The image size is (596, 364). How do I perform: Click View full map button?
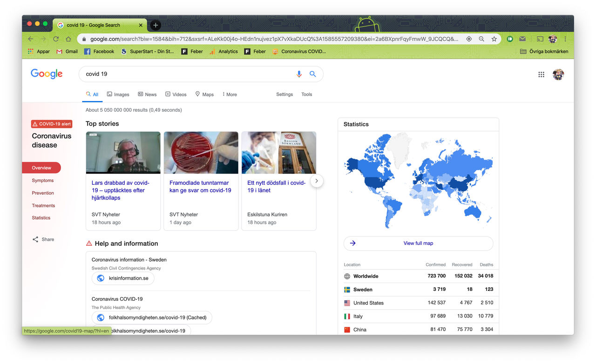418,243
